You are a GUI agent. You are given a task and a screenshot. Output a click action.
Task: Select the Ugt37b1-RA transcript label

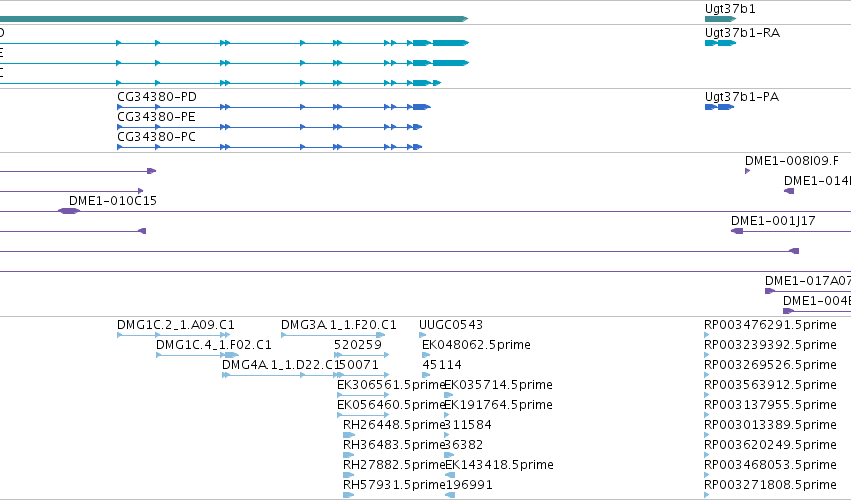click(742, 33)
